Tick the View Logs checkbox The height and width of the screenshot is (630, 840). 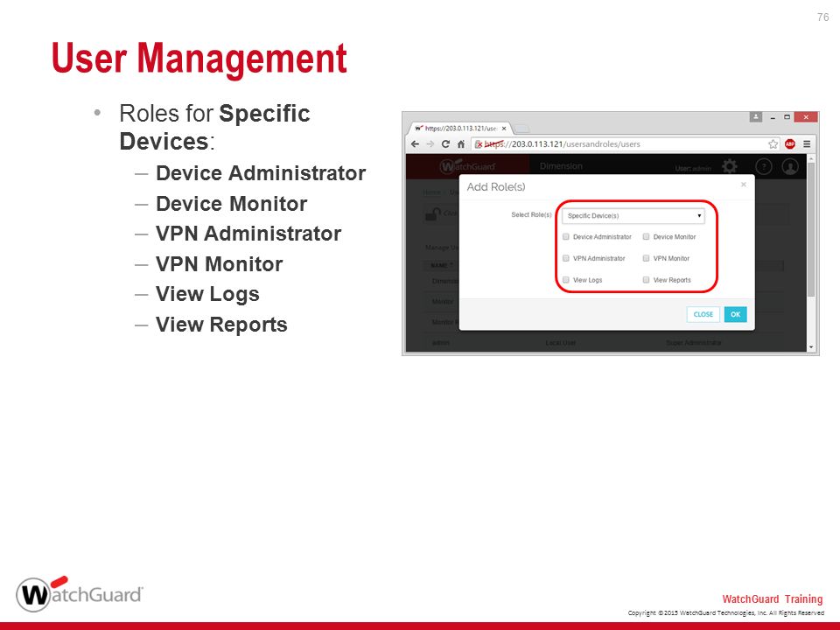pos(566,280)
